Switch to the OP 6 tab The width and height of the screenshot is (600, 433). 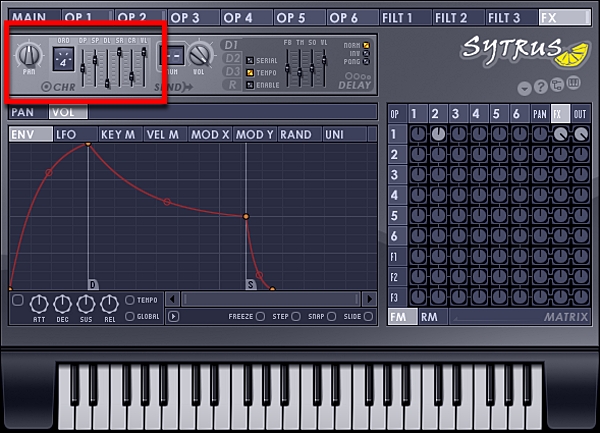[x=352, y=18]
